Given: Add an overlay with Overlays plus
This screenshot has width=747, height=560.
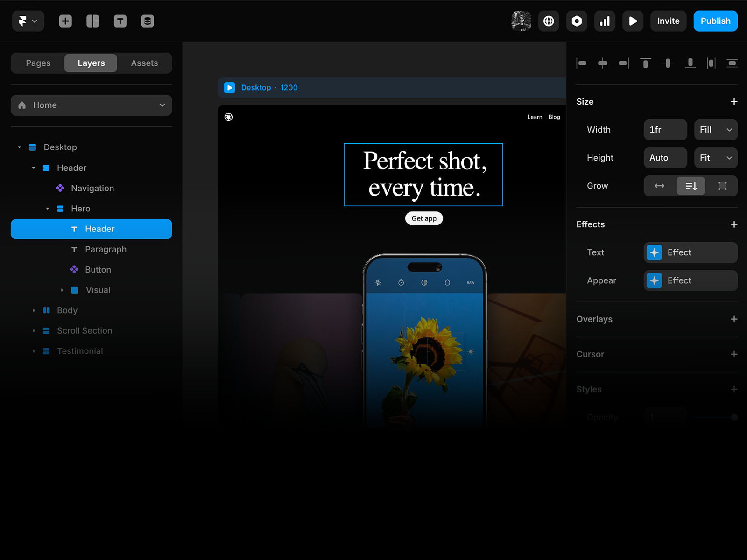Looking at the screenshot, I should (x=734, y=319).
